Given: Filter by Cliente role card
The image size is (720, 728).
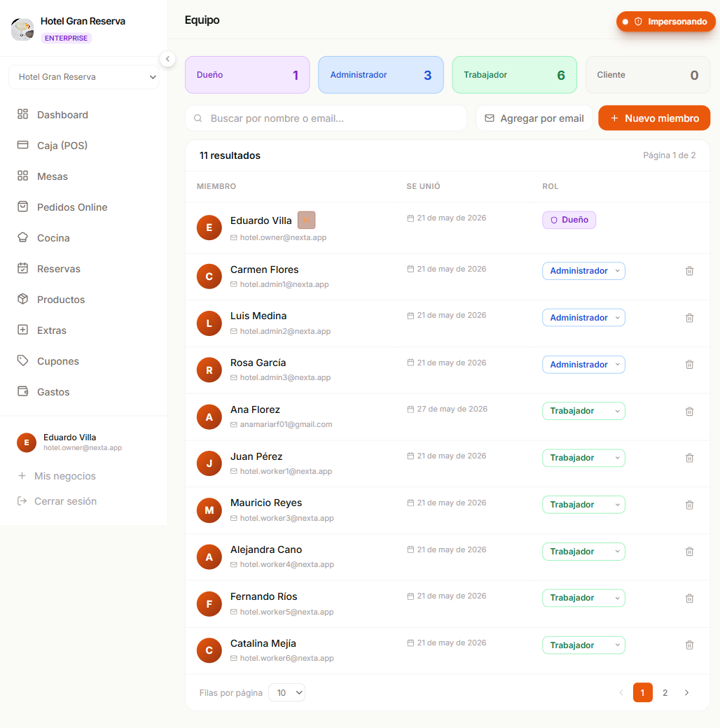Looking at the screenshot, I should (648, 75).
